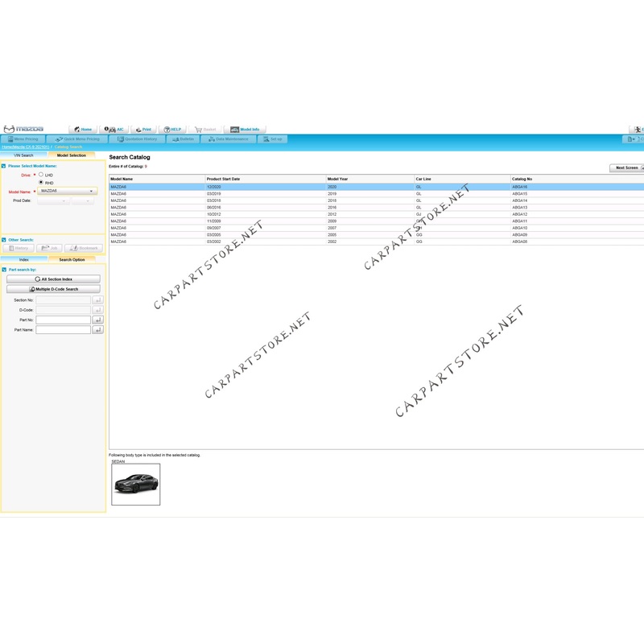Click catalog number ABGA12

point(519,214)
